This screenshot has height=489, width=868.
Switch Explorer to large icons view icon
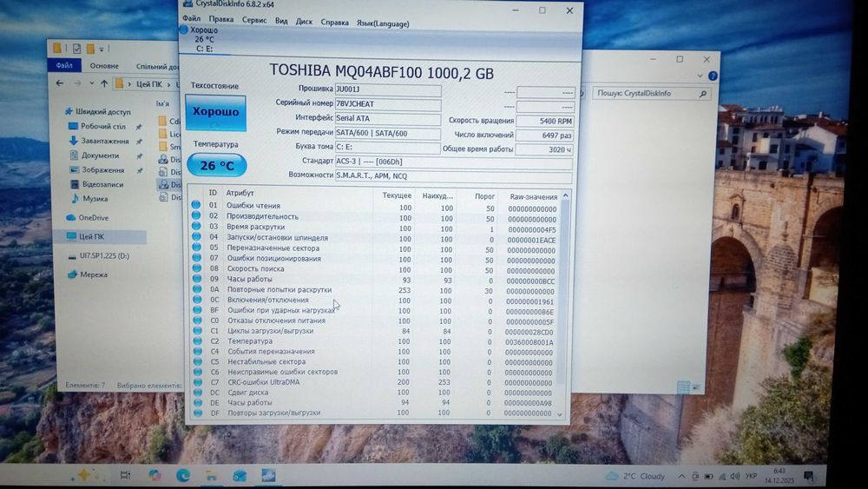(696, 387)
